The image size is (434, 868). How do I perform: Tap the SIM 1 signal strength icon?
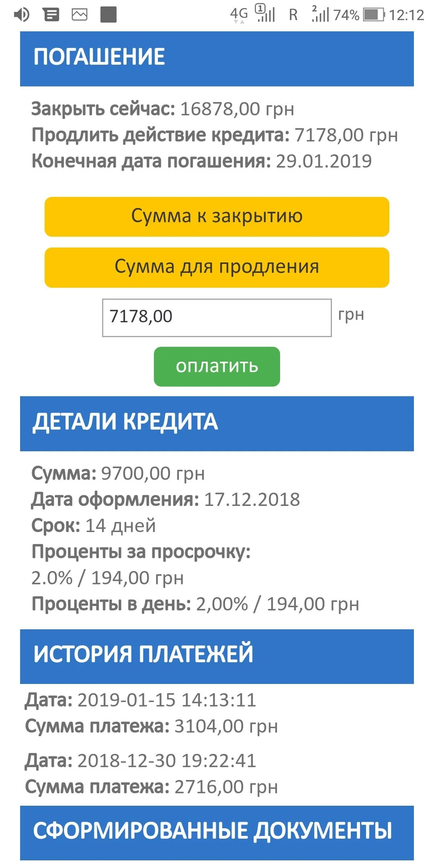coord(266,14)
